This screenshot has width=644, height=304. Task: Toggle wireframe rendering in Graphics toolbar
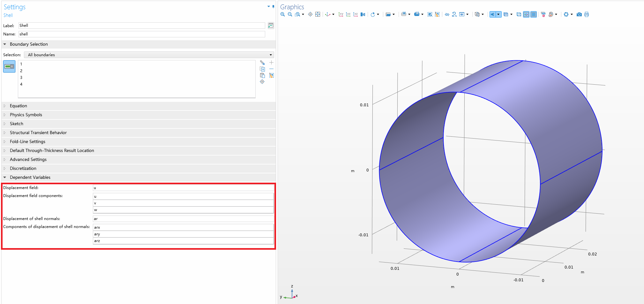pyautogui.click(x=519, y=14)
